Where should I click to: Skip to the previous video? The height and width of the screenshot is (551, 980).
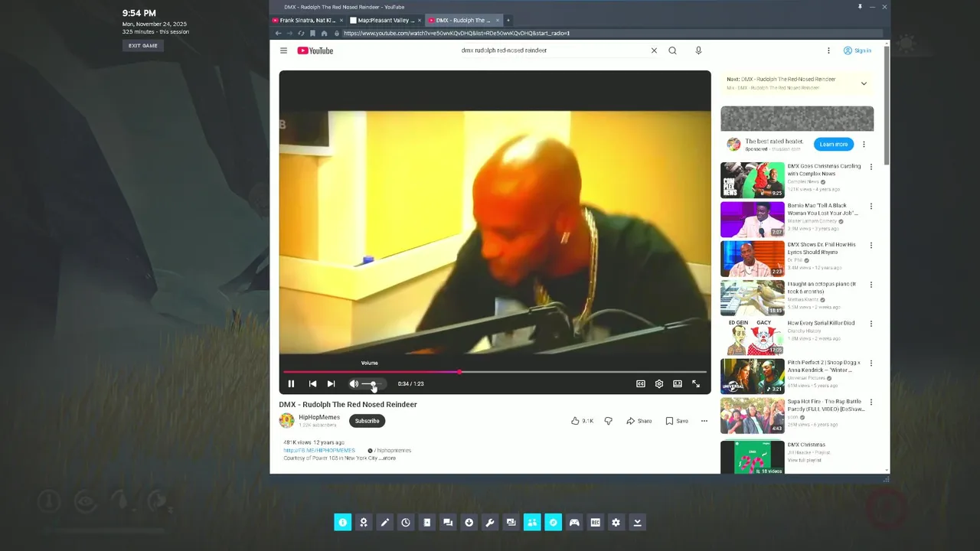[x=312, y=383]
